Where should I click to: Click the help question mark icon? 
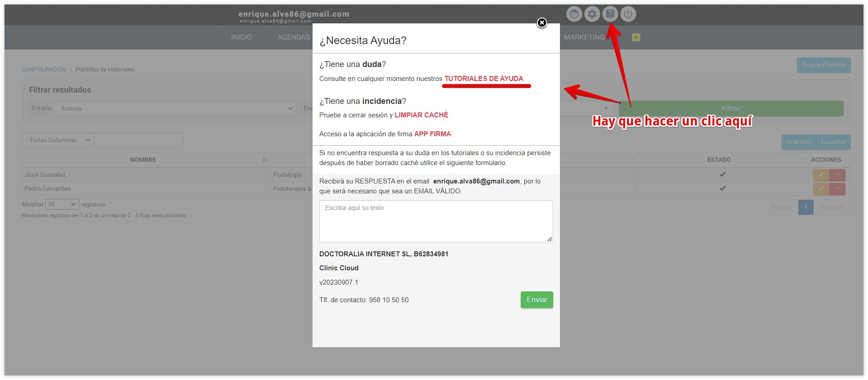(610, 14)
